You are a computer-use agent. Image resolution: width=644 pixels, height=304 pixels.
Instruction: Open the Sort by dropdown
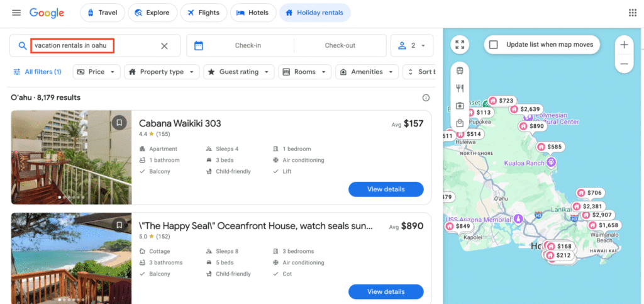point(419,72)
